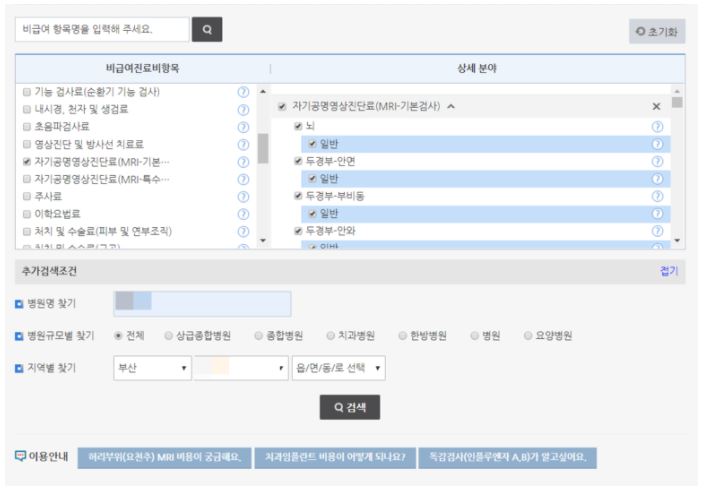The width and height of the screenshot is (706, 493).
Task: Collapse 추가검색조건 with 접기 link
Action: (669, 271)
